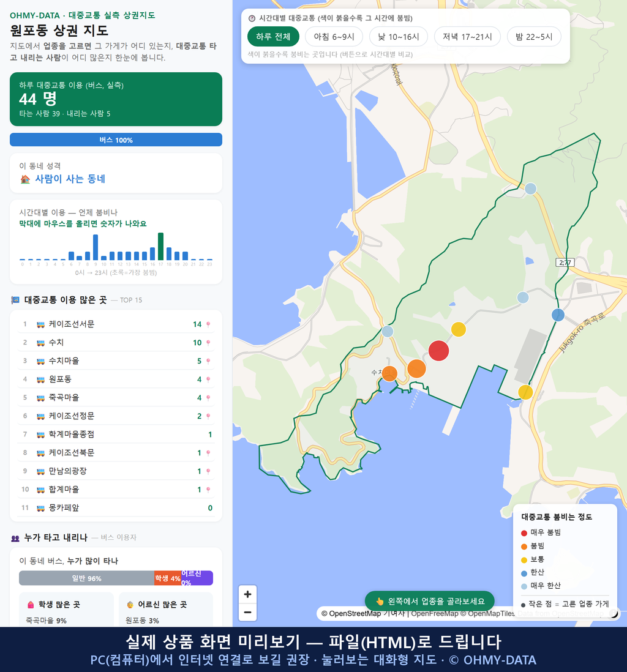Click the pin icon in the 죽곡마을 list row
This screenshot has width=627, height=672.
pyautogui.click(x=208, y=398)
